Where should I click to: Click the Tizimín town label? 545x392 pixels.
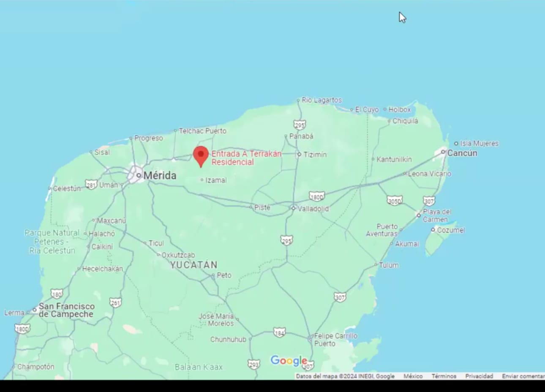315,155
